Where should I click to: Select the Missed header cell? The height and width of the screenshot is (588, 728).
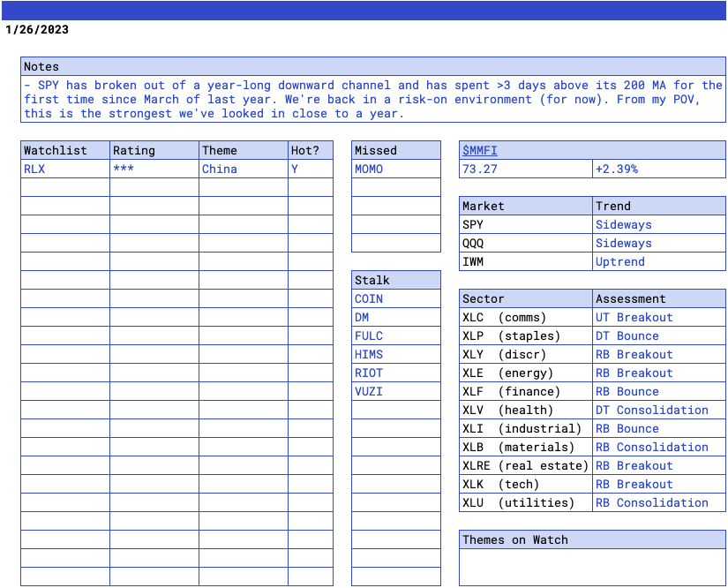[x=396, y=150]
